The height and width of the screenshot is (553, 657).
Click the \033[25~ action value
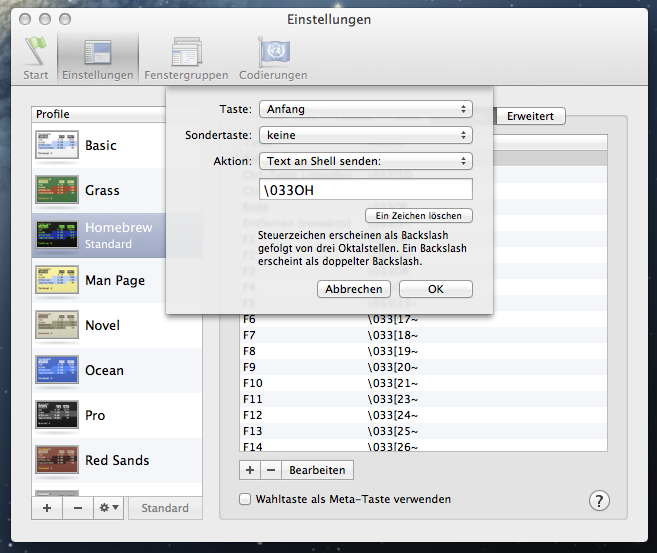pos(393,431)
